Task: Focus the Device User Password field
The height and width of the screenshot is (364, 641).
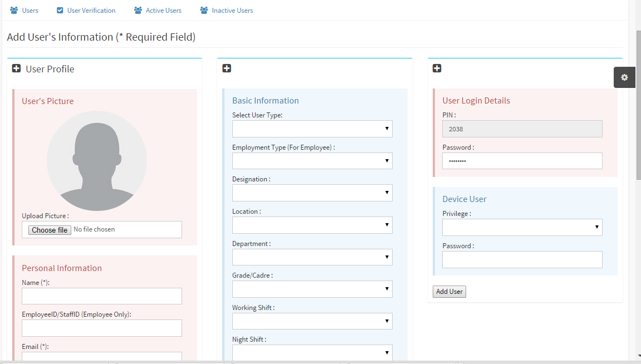Action: [x=522, y=259]
